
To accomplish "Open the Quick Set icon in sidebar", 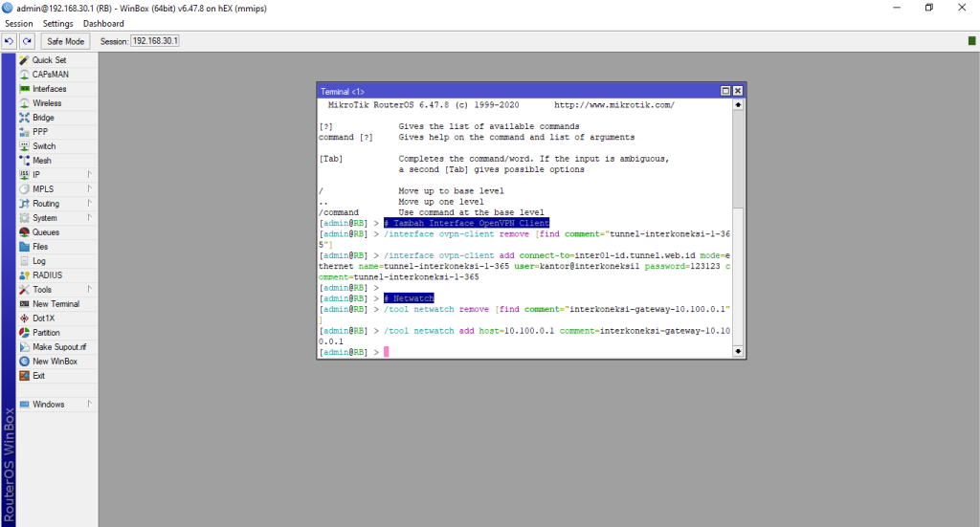I will point(25,60).
